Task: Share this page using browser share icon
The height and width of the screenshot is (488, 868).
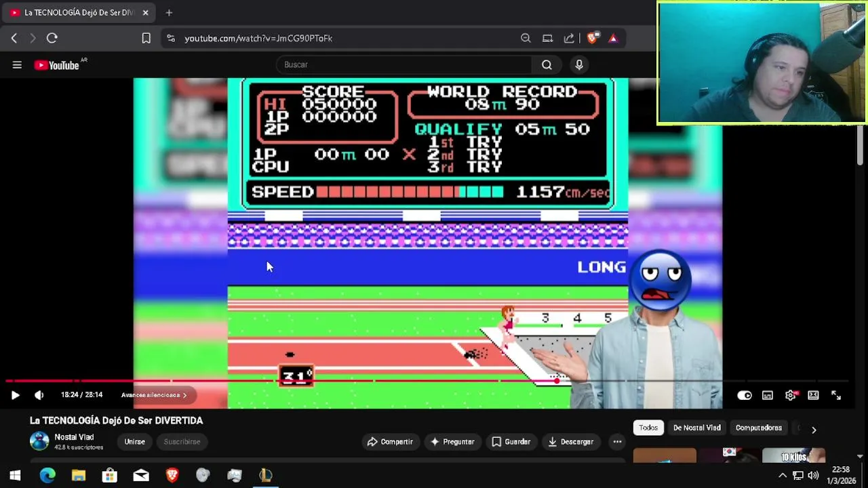Action: click(569, 38)
